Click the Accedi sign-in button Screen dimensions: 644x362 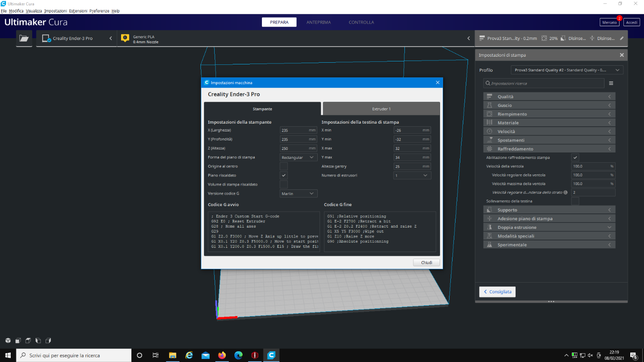(632, 22)
